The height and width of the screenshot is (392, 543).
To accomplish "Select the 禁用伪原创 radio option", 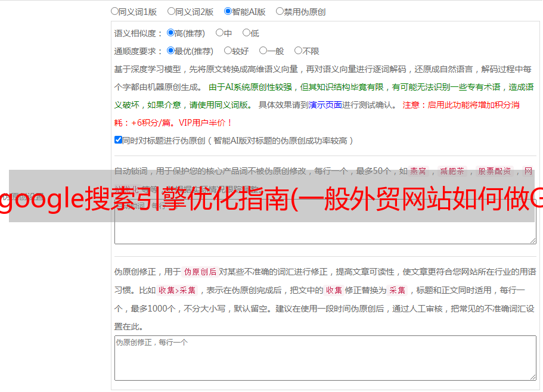I will (x=280, y=11).
